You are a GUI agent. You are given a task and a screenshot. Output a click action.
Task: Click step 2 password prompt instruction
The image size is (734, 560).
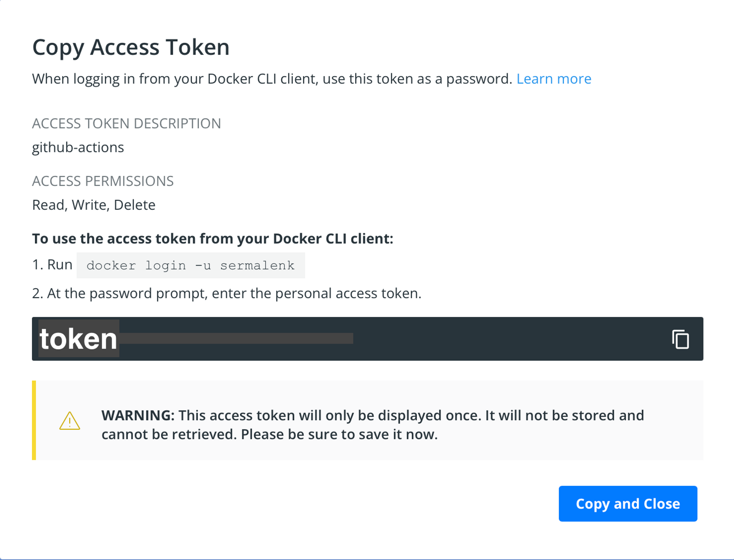[226, 294]
